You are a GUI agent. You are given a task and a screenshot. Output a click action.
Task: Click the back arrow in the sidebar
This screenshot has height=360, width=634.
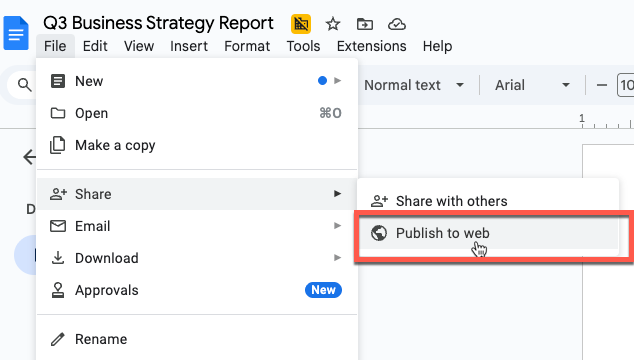click(30, 157)
